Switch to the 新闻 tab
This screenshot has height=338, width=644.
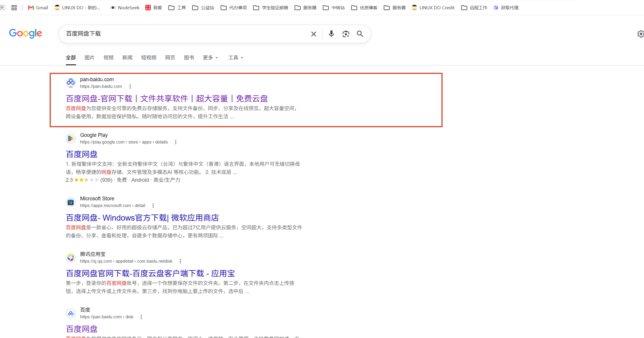[127, 58]
